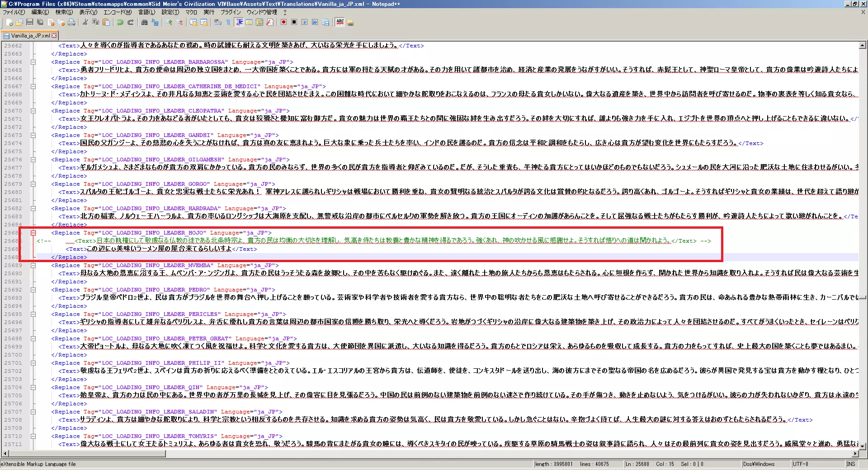Collapse the fold at line 25670 CLEOPATRA

(x=33, y=111)
